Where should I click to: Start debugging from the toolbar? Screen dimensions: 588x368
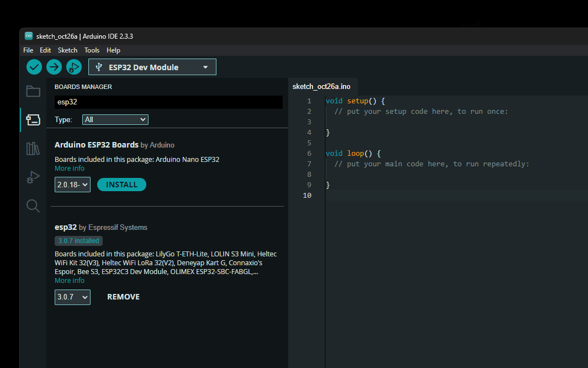[73, 66]
